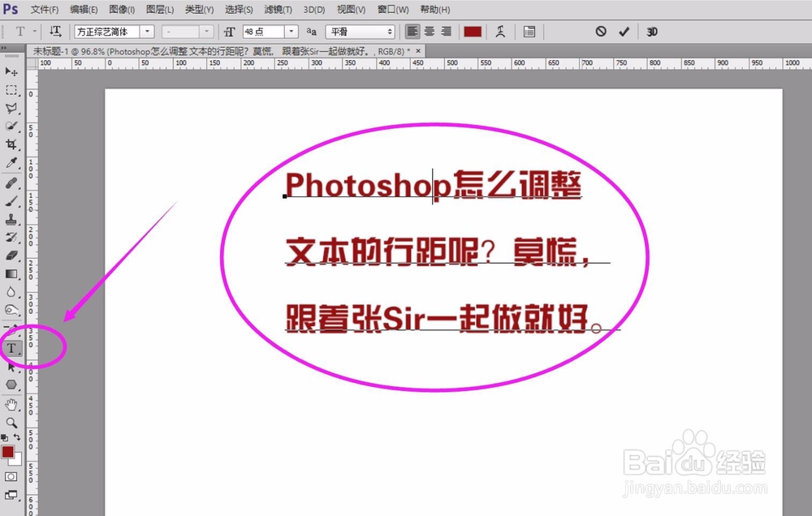Reset default foreground and background colors
This screenshot has width=812, height=516.
(4, 437)
